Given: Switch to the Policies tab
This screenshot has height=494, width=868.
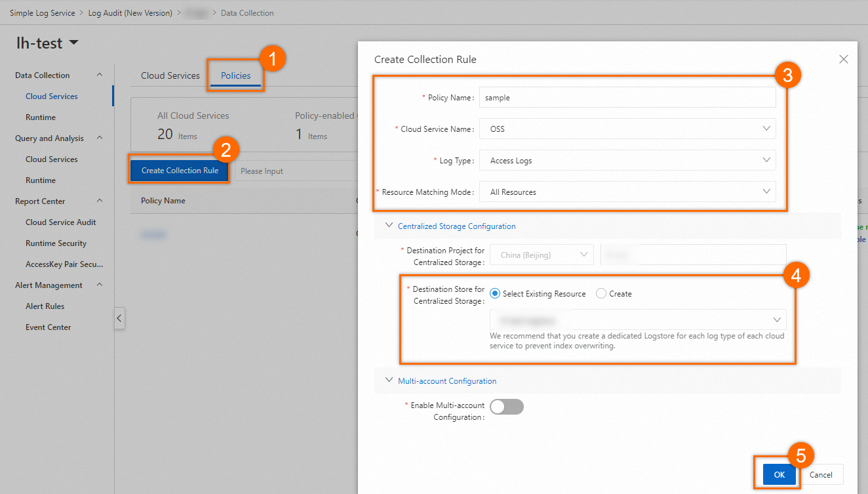Looking at the screenshot, I should point(235,75).
